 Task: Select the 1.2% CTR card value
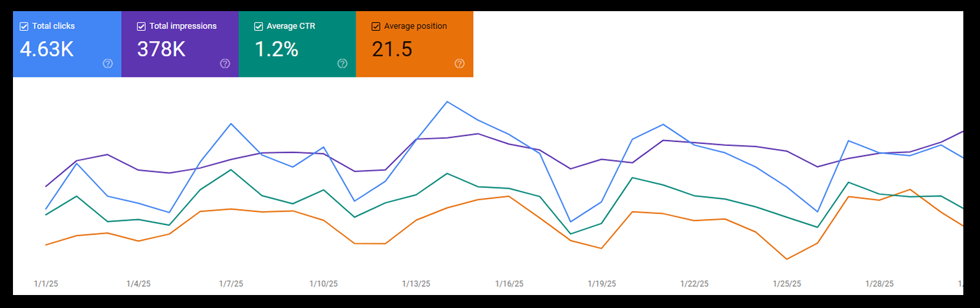click(x=277, y=49)
